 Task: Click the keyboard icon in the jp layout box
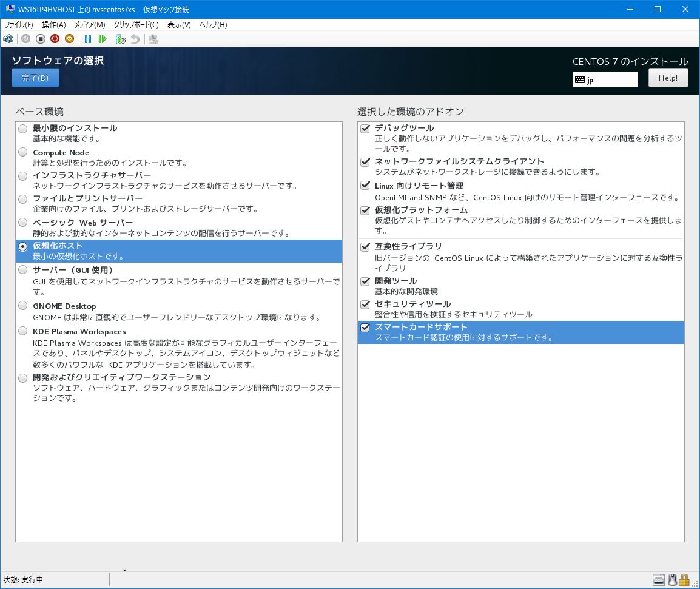click(x=580, y=79)
